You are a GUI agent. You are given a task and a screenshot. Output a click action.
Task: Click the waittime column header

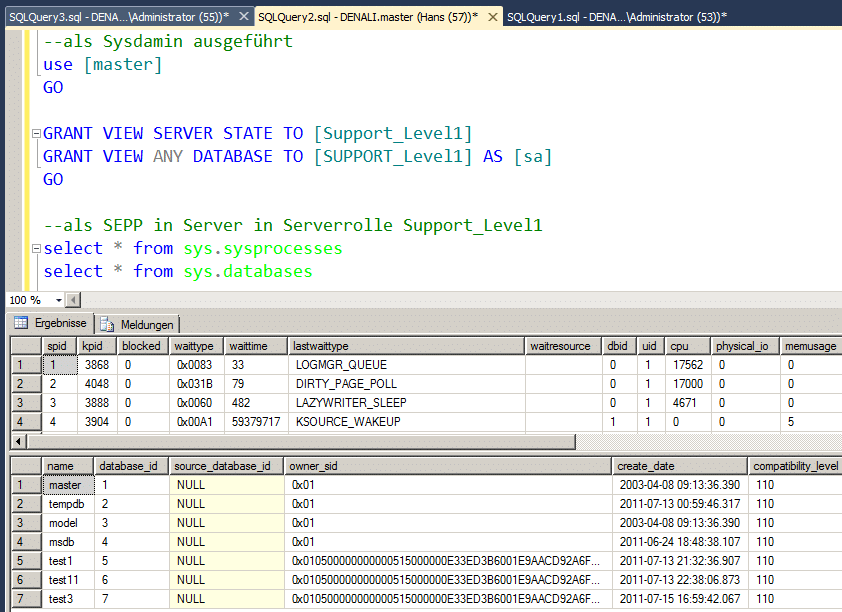[256, 346]
